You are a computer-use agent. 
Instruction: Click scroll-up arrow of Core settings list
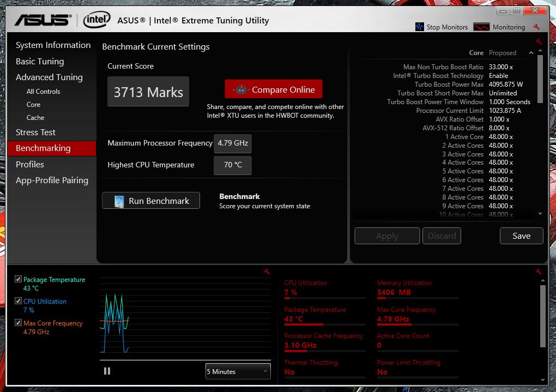point(540,51)
